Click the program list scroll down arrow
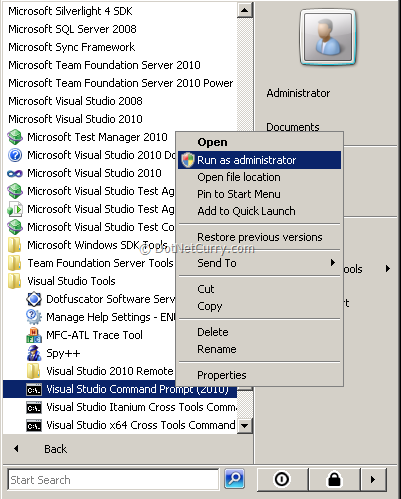This screenshot has height=499, width=401. [x=245, y=426]
